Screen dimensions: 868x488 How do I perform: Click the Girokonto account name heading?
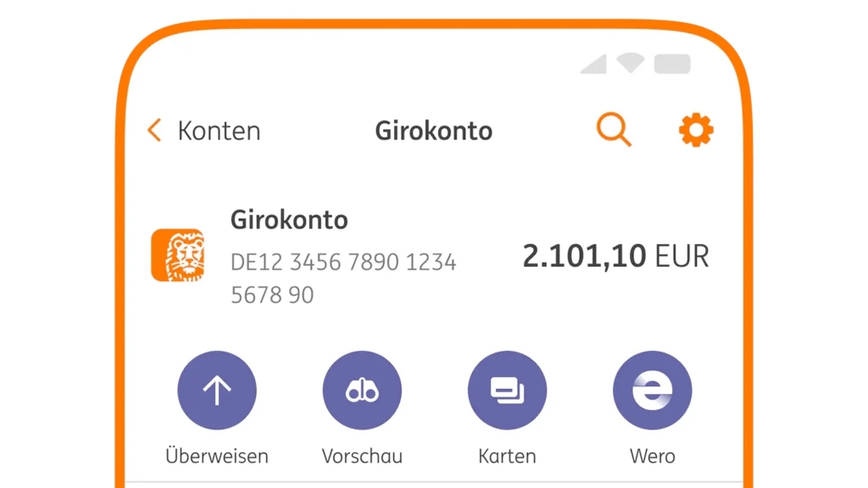click(x=288, y=219)
